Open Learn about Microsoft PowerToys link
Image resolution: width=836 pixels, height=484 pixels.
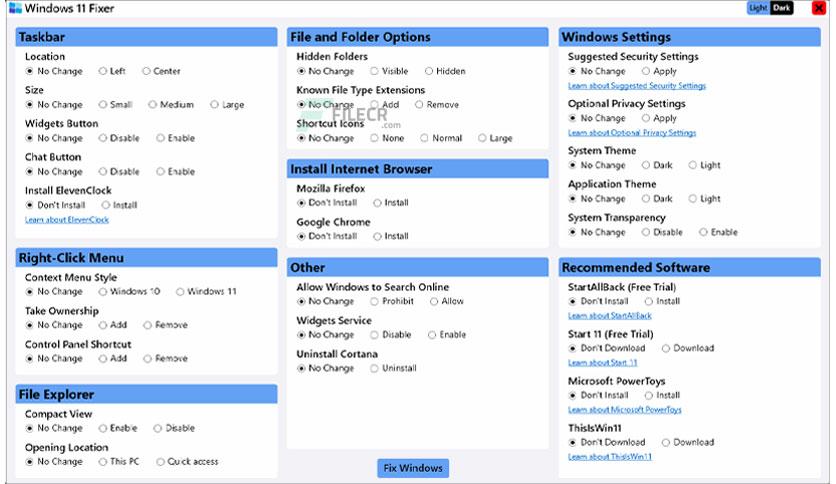[624, 410]
